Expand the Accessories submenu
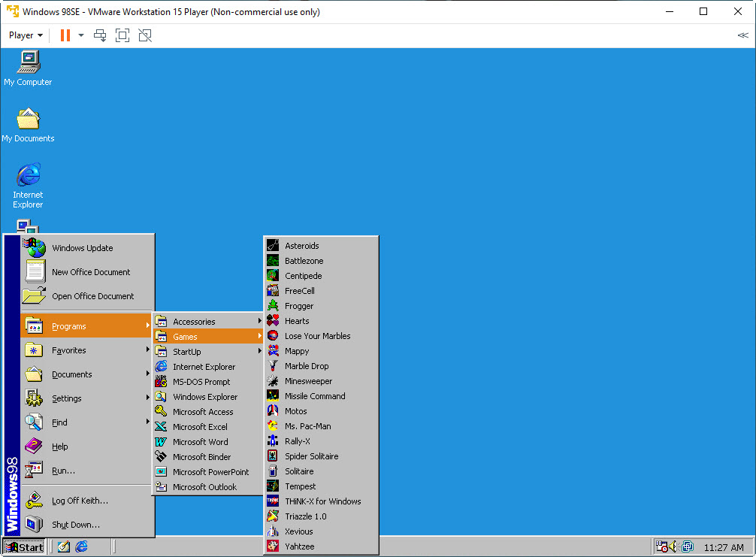The height and width of the screenshot is (557, 756). tap(194, 322)
